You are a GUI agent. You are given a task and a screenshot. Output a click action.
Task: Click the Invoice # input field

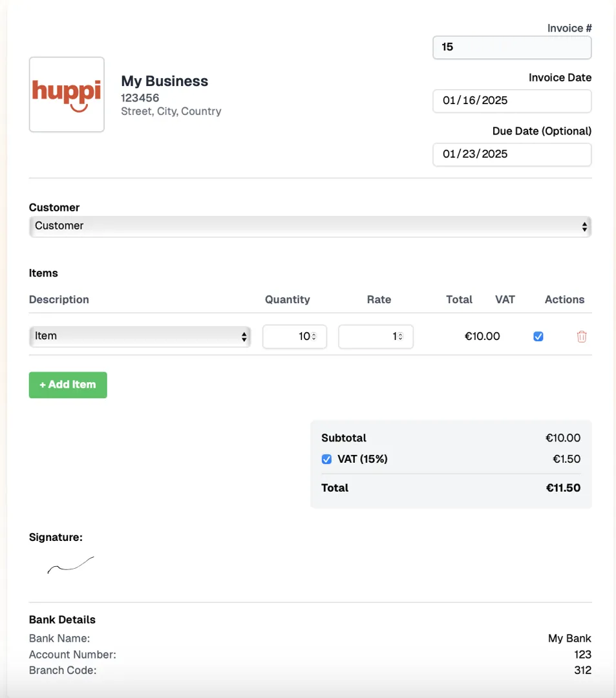point(511,47)
